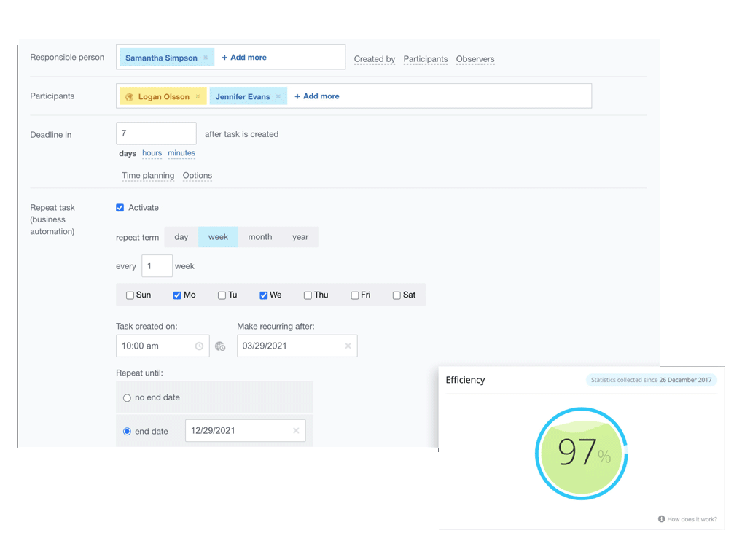The image size is (742, 560).
Task: Remove Logan Olsson from participants
Action: coord(198,96)
